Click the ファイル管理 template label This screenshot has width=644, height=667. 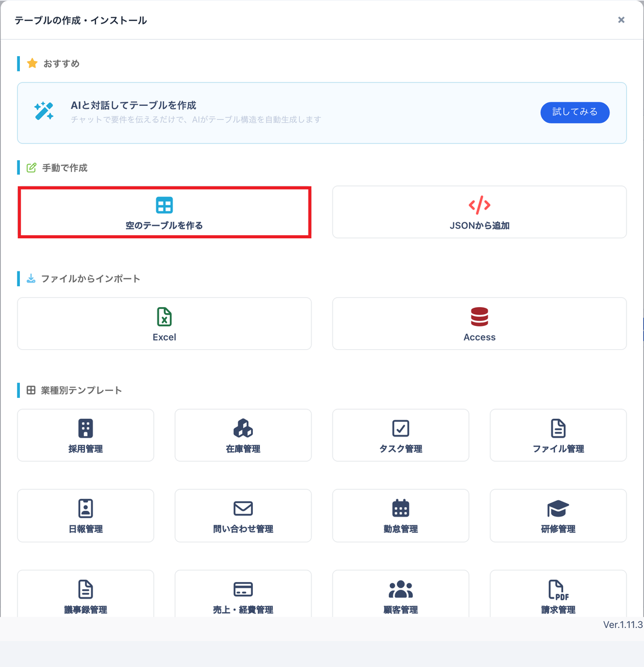pyautogui.click(x=558, y=449)
